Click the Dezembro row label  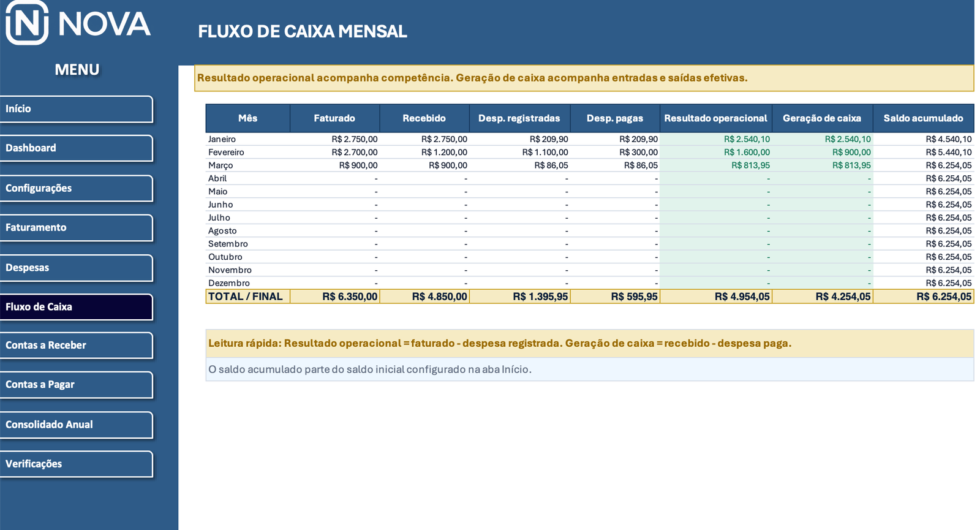point(229,283)
